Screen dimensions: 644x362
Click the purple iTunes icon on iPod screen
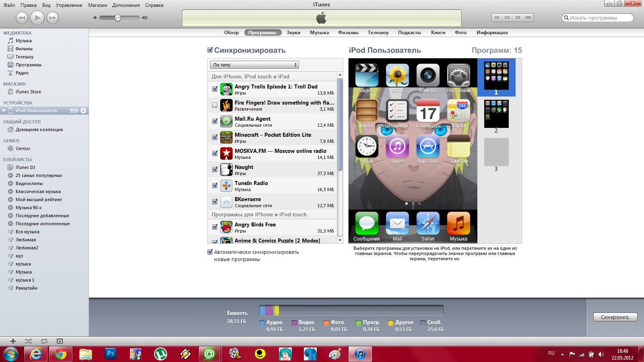click(x=397, y=146)
